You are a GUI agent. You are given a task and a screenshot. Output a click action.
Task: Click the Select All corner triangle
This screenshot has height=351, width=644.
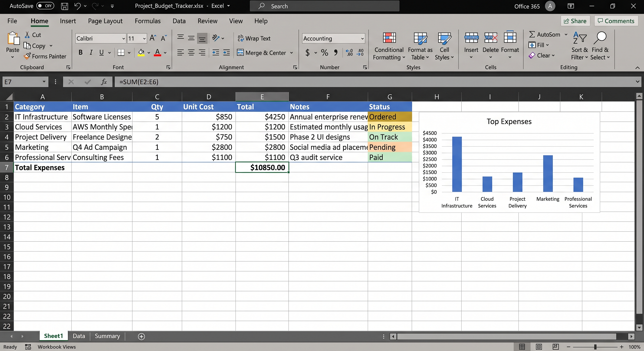[10, 97]
